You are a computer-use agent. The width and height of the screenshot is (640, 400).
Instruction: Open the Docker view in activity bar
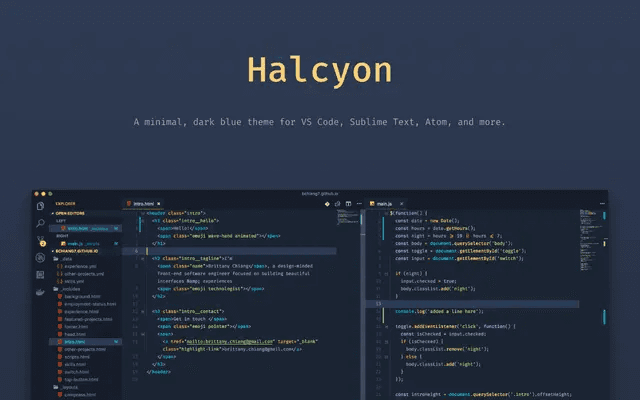tap(41, 293)
